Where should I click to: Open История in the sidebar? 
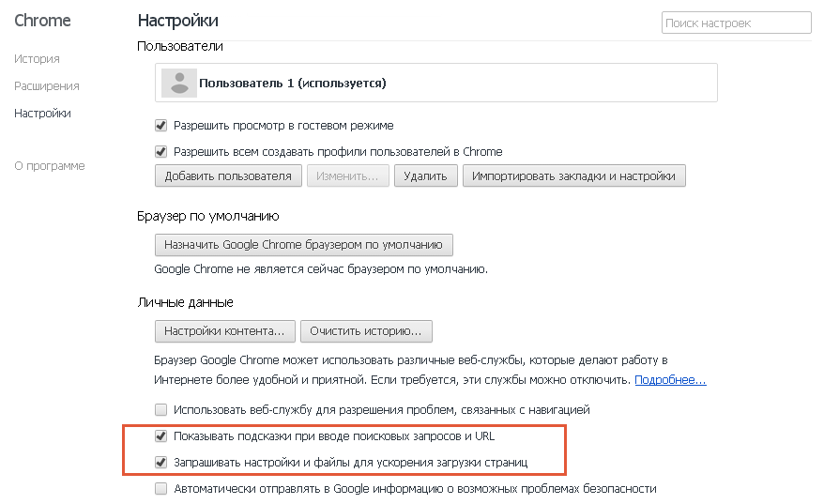37,59
